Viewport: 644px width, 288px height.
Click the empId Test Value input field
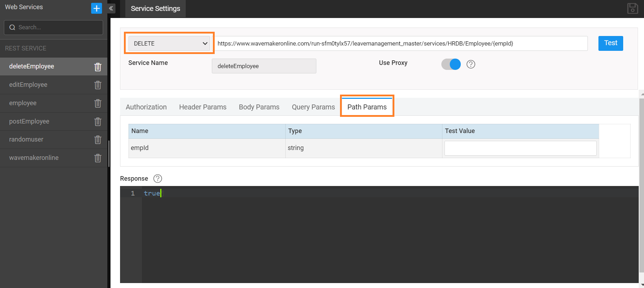(x=520, y=148)
